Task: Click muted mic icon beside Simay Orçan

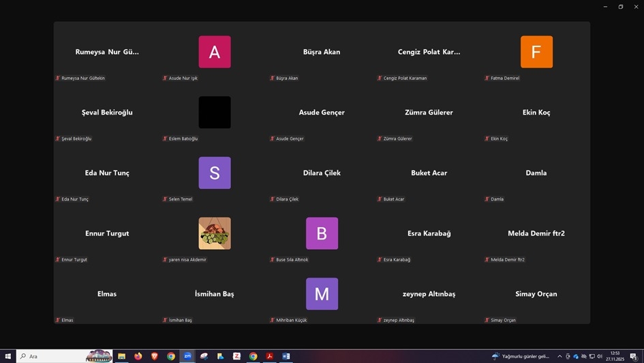Action: [x=487, y=320]
